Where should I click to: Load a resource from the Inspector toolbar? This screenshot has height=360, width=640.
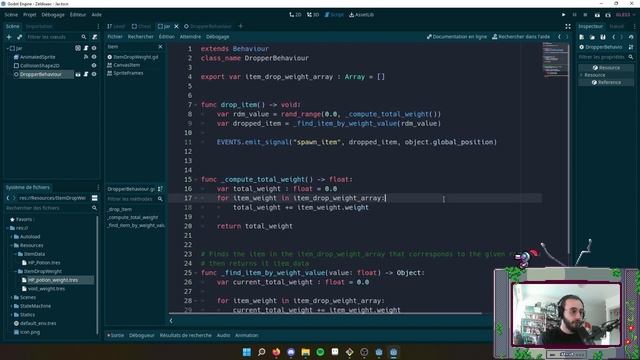pyautogui.click(x=592, y=37)
